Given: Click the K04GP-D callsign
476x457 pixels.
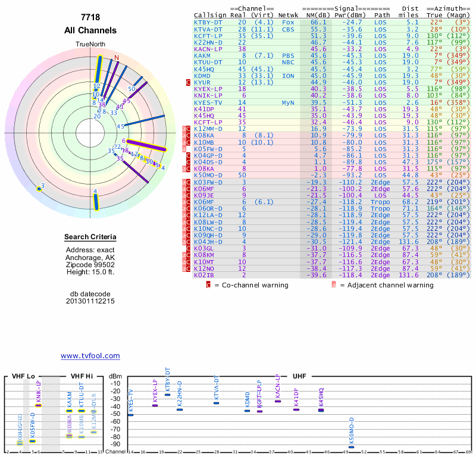Looking at the screenshot, I should click(x=208, y=155).
